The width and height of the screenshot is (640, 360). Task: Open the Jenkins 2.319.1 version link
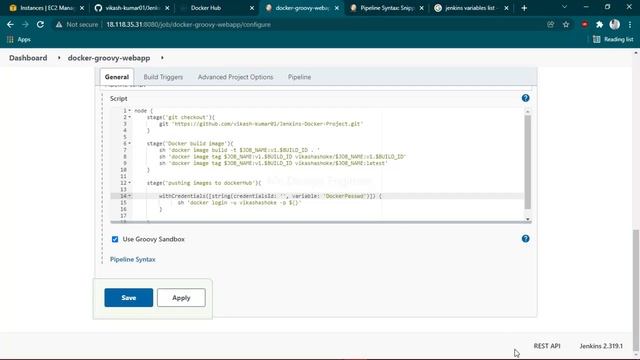pyautogui.click(x=601, y=346)
